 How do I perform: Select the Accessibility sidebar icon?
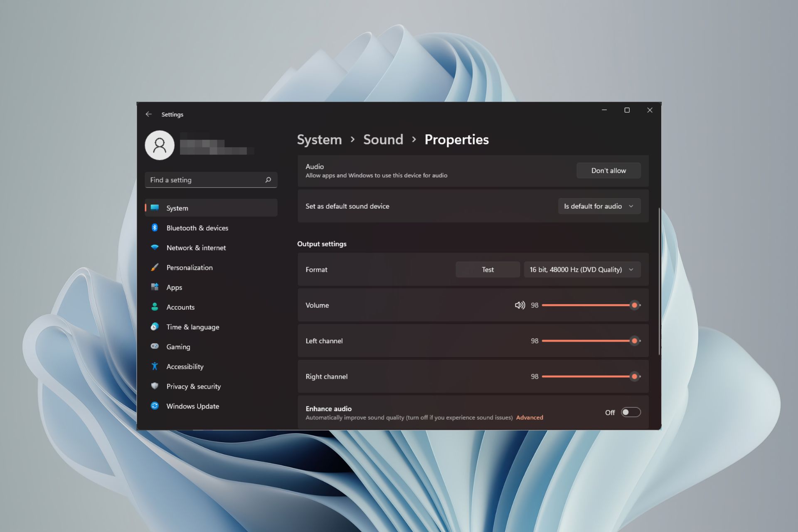tap(155, 366)
